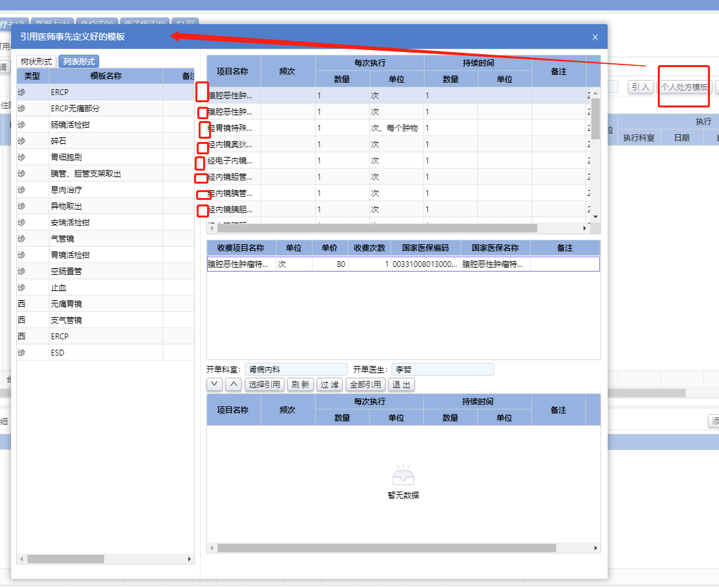Click the 退出 button

(x=401, y=384)
